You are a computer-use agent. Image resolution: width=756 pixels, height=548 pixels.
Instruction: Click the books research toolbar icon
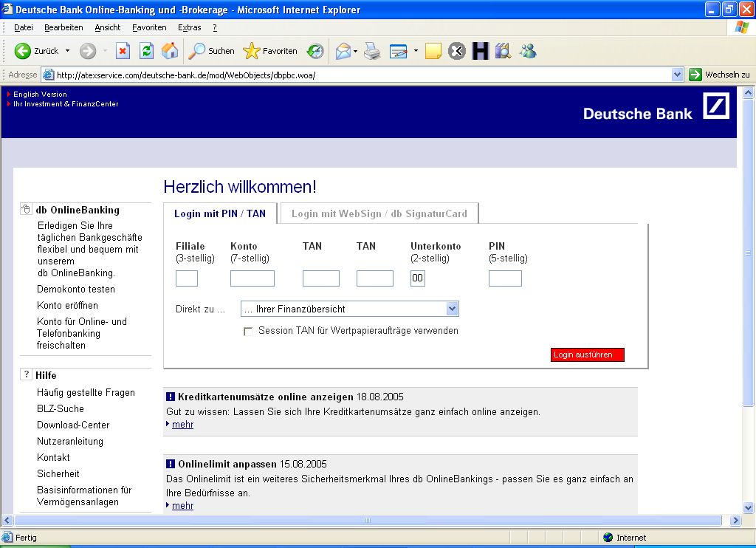click(x=503, y=51)
